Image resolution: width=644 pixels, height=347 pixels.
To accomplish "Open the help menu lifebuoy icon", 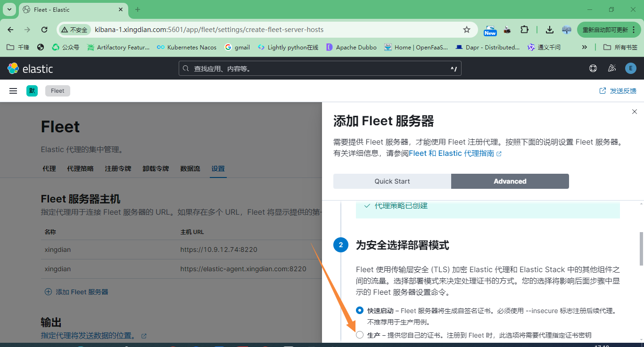I will click(x=593, y=68).
